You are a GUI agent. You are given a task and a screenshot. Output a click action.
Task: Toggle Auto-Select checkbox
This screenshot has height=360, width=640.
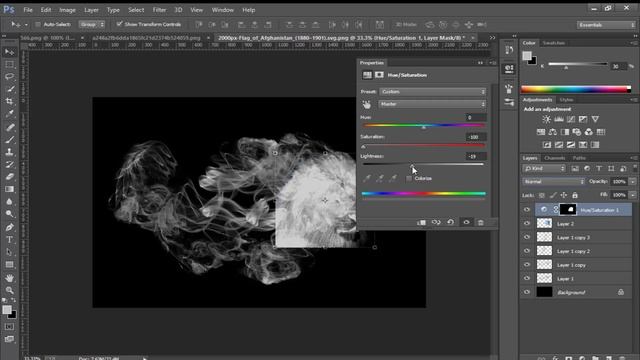(x=38, y=24)
